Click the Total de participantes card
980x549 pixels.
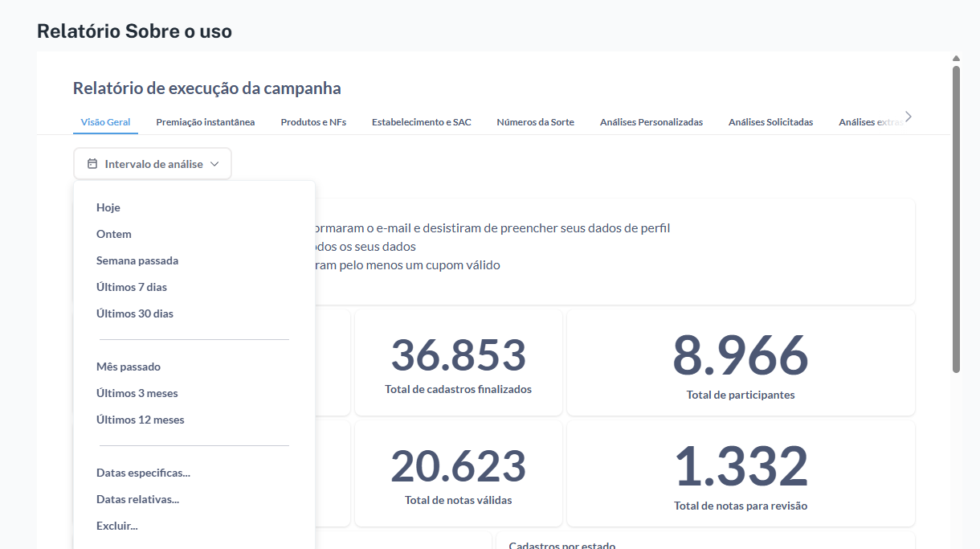coord(741,363)
